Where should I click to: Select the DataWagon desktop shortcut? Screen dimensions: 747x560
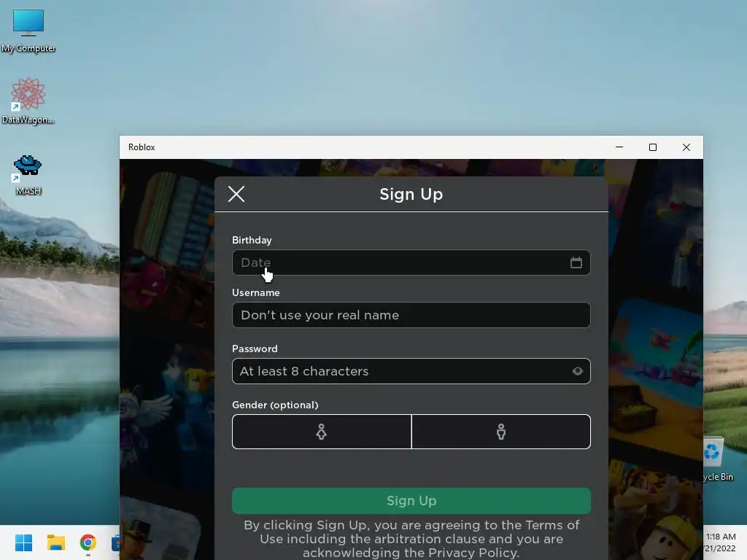click(28, 101)
